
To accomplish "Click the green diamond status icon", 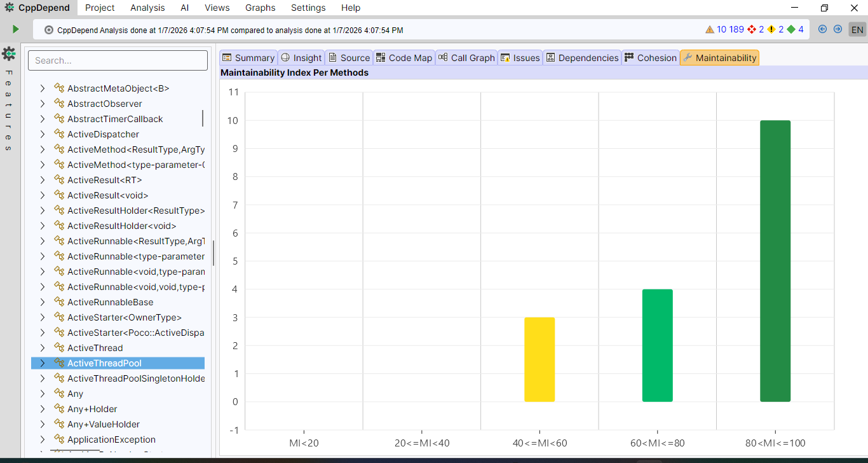I will [x=791, y=29].
